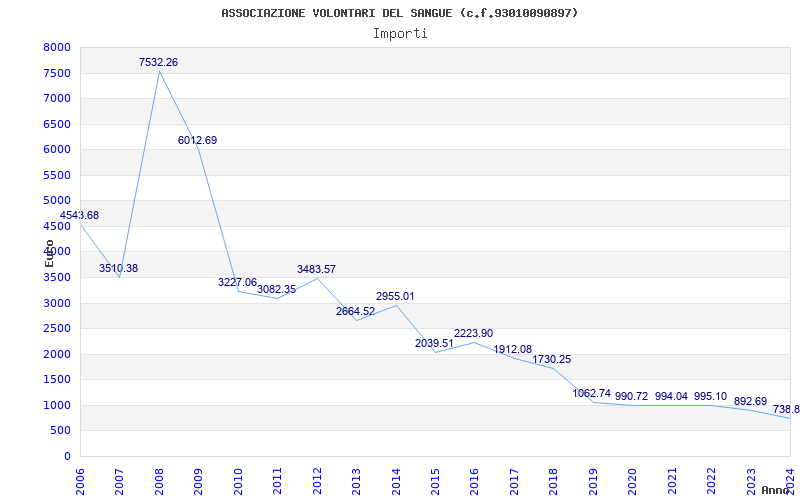Screen dimensions: 800x500
Task: Click the 2007 year label on x-axis
Action: tap(119, 482)
